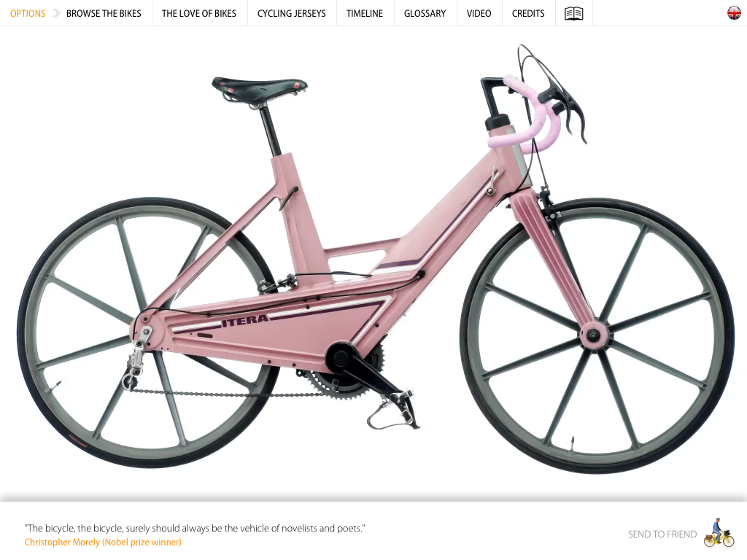Open Cycling Jerseys section

pyautogui.click(x=292, y=13)
